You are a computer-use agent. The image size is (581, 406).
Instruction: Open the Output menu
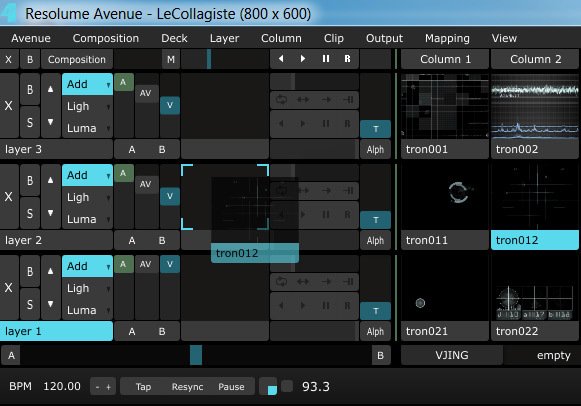[x=384, y=38]
